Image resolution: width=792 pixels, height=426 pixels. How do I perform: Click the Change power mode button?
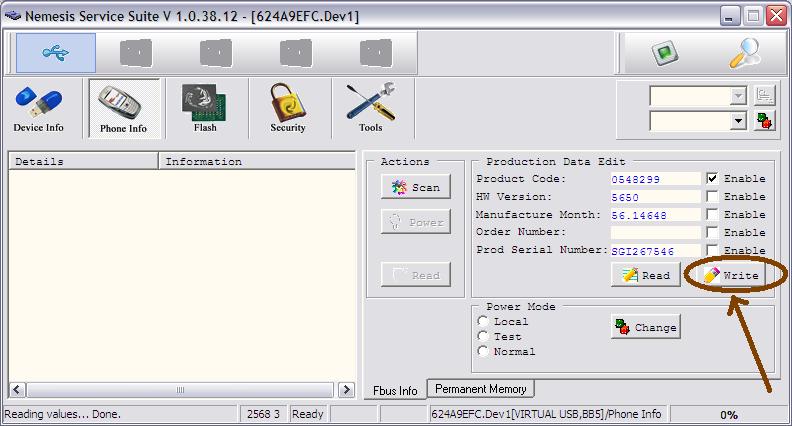(646, 327)
